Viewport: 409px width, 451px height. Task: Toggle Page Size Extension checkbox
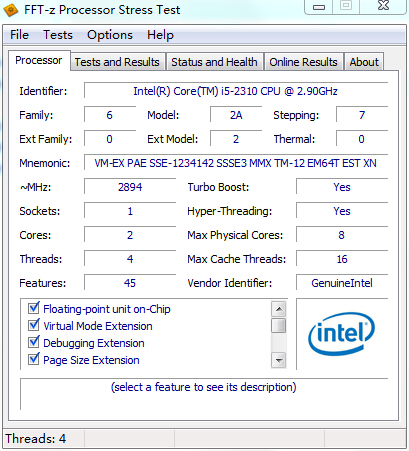(34, 359)
